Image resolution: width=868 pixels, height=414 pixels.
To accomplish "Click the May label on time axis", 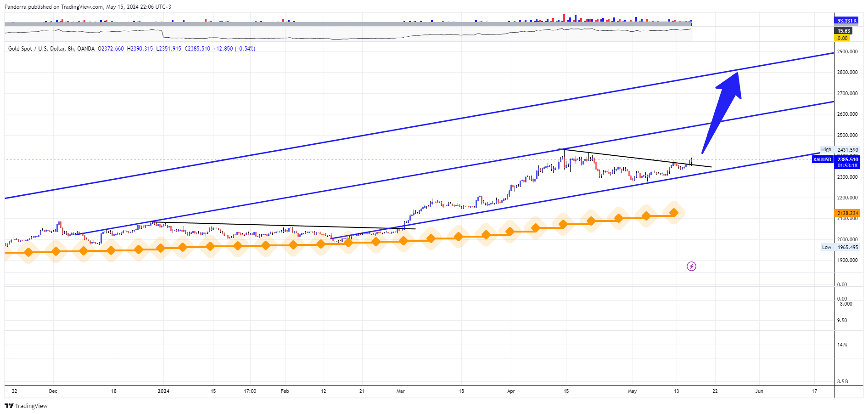I will pos(633,391).
